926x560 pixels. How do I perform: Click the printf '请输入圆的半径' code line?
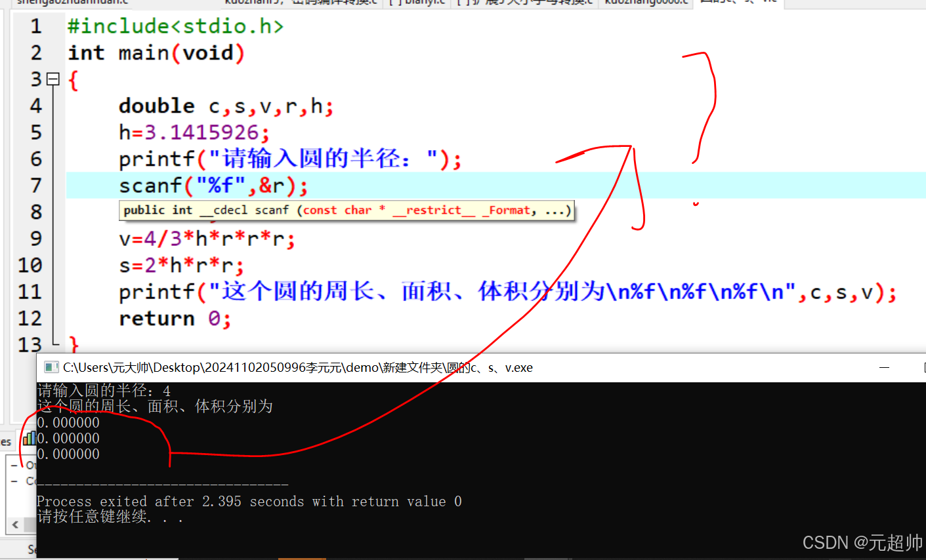coord(290,159)
